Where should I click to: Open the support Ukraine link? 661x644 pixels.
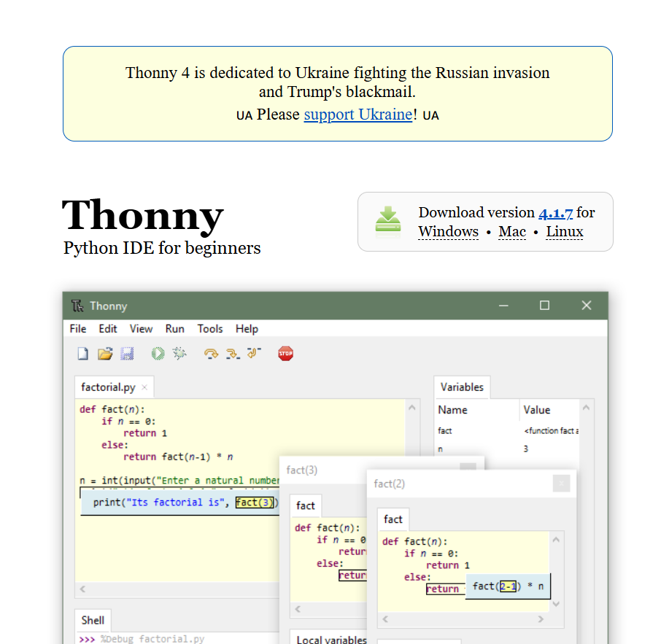(358, 115)
